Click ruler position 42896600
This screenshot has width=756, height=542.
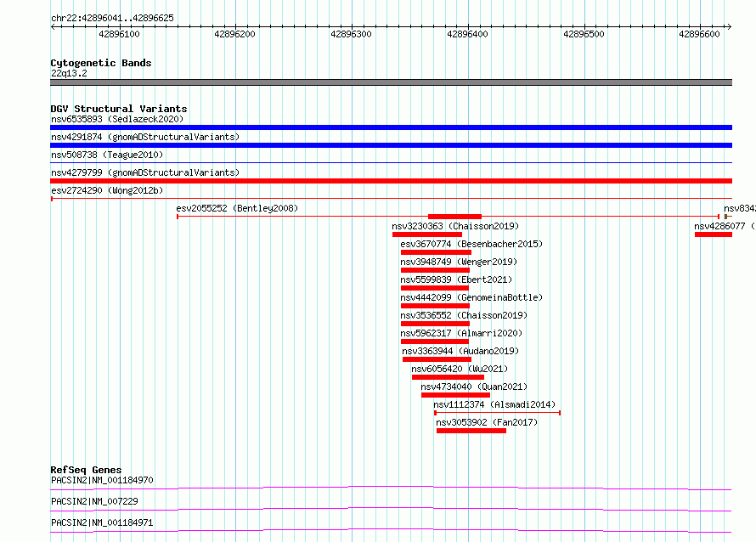pyautogui.click(x=699, y=34)
